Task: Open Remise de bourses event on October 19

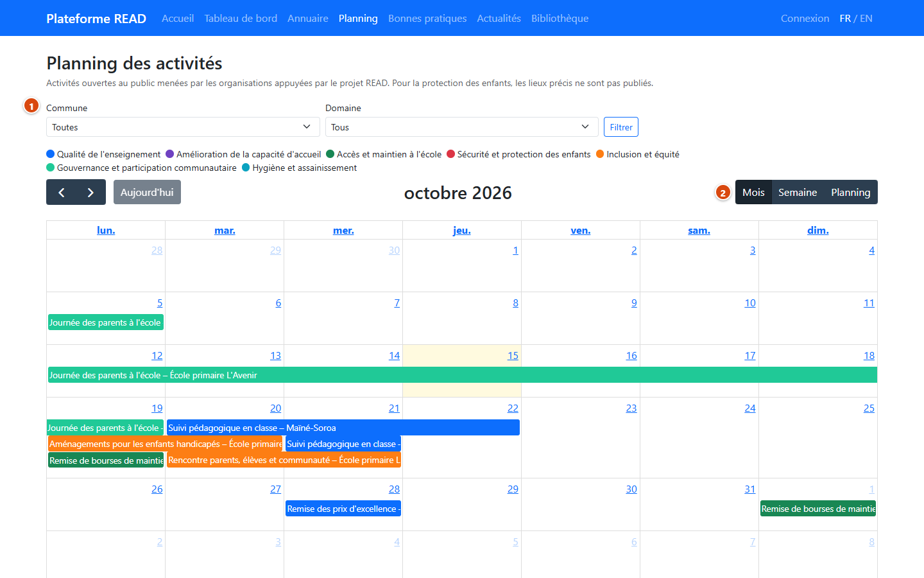Action: click(x=106, y=460)
